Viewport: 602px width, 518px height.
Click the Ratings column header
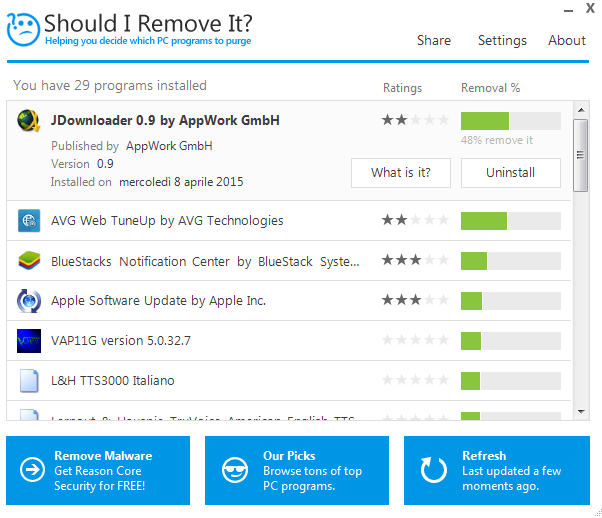pyautogui.click(x=402, y=88)
